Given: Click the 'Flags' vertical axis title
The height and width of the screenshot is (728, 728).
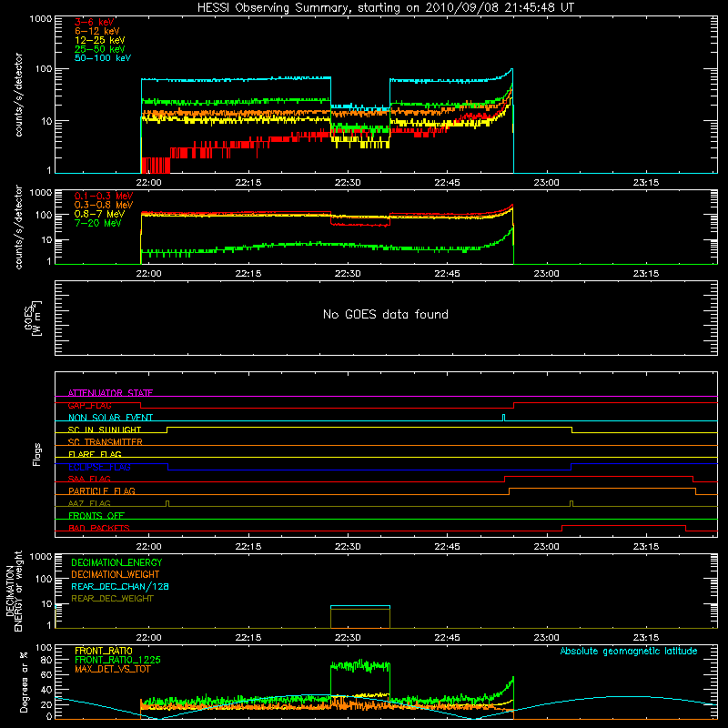Looking at the screenshot, I should click(x=37, y=454).
